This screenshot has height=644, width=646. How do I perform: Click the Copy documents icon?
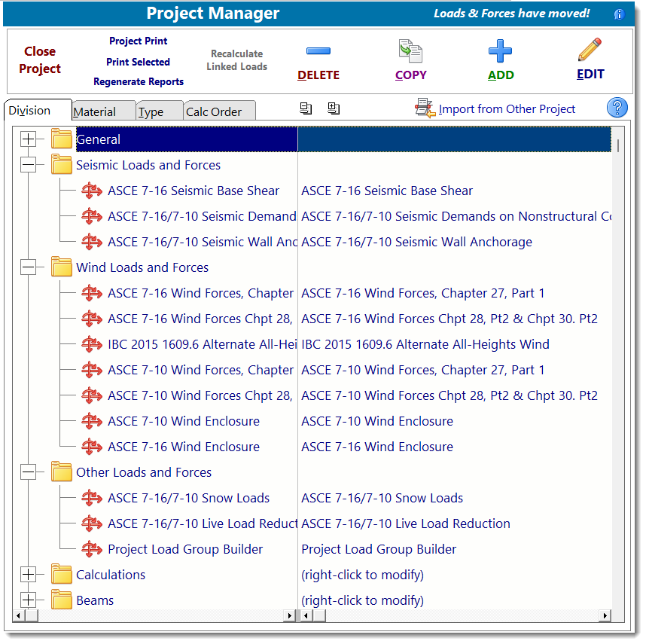[x=410, y=51]
